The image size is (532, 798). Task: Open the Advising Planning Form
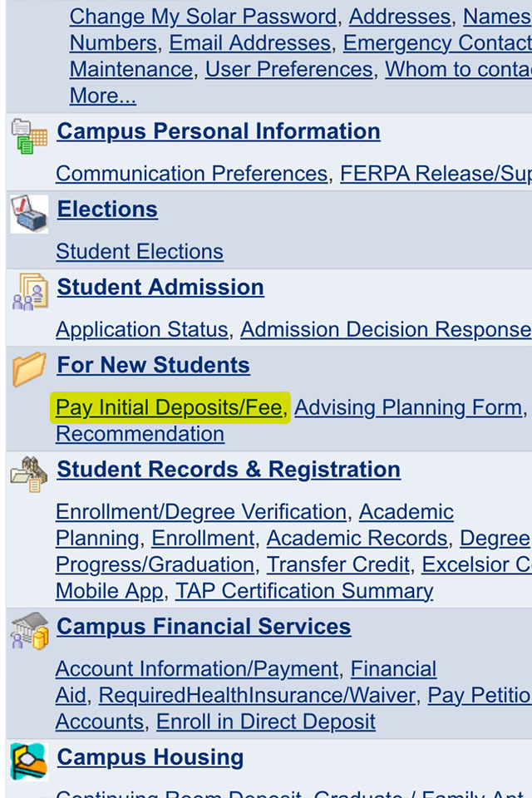point(407,408)
